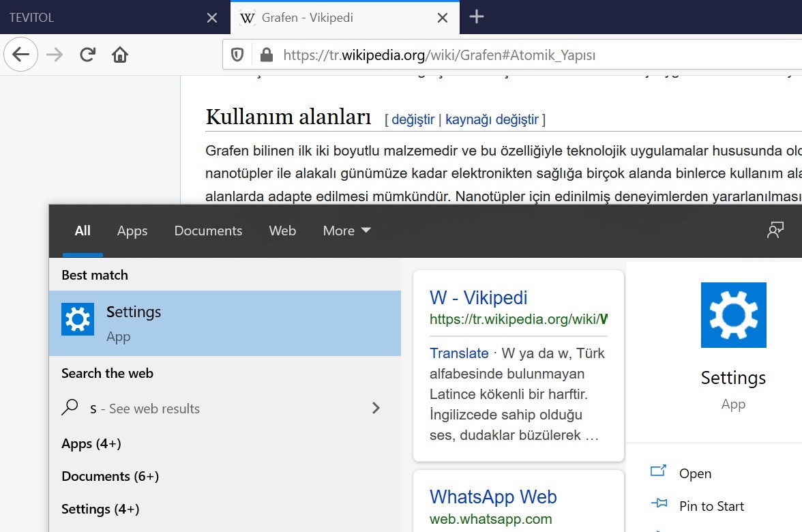Open a new browser tab with plus button
This screenshot has width=802, height=532.
tap(476, 18)
